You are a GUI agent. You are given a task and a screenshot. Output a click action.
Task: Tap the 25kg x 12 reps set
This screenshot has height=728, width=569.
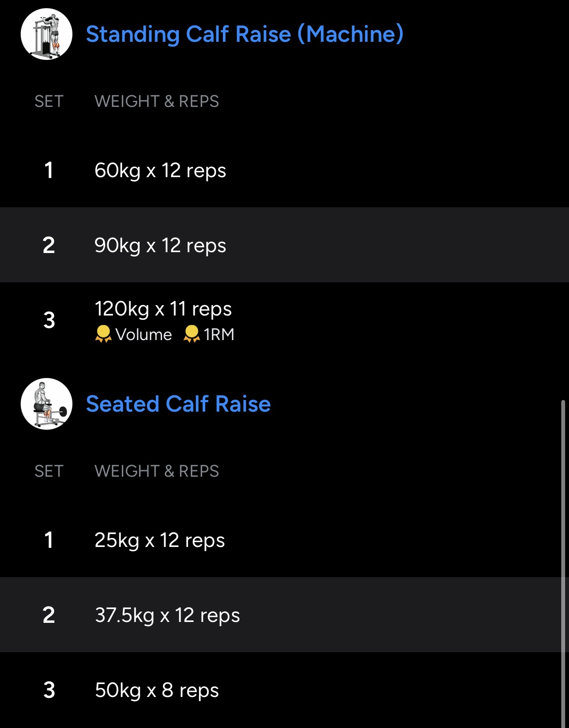(x=159, y=540)
